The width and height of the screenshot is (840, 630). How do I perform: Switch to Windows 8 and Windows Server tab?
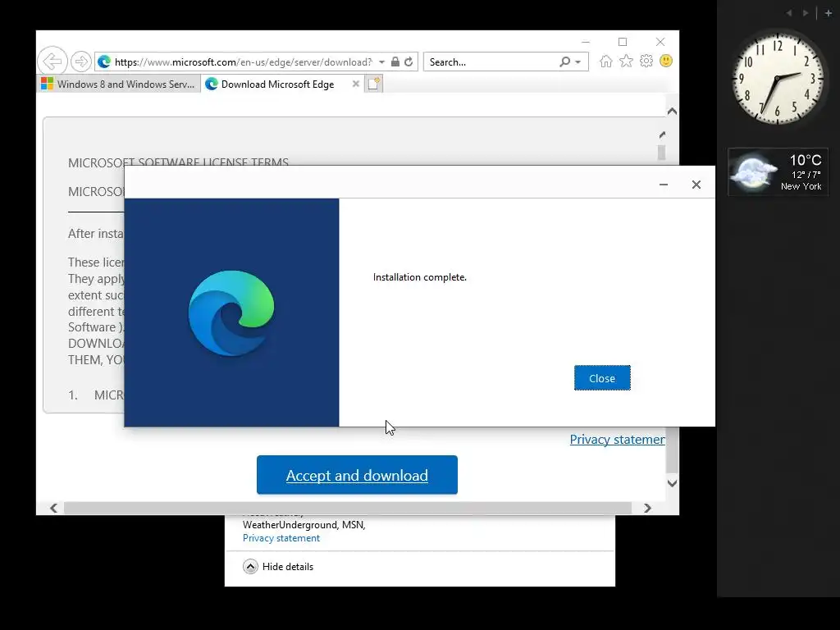coord(119,84)
